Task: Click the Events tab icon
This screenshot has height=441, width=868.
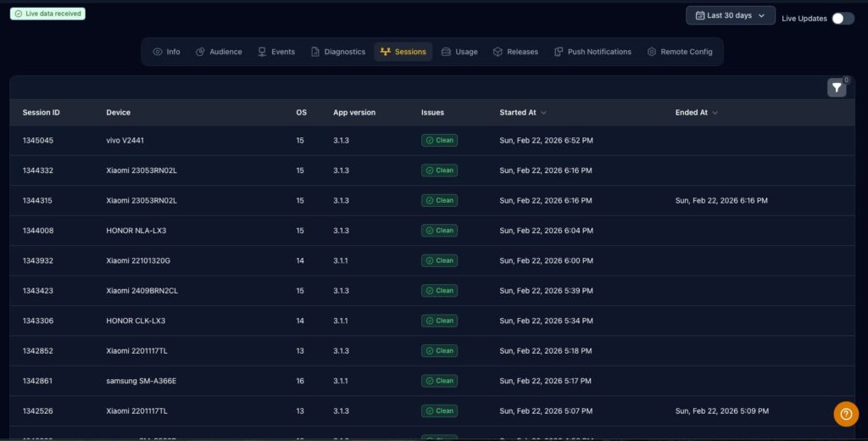Action: pyautogui.click(x=262, y=52)
